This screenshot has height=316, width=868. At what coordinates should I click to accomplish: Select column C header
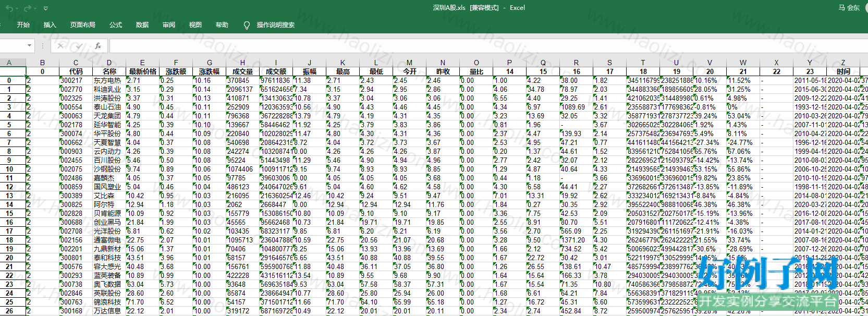point(76,63)
